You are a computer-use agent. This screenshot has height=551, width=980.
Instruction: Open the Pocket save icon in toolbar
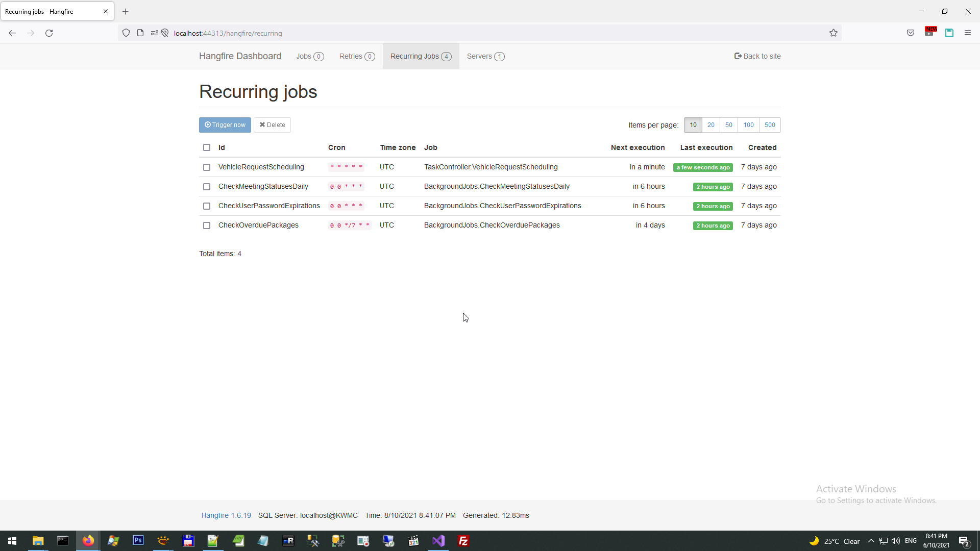point(911,33)
